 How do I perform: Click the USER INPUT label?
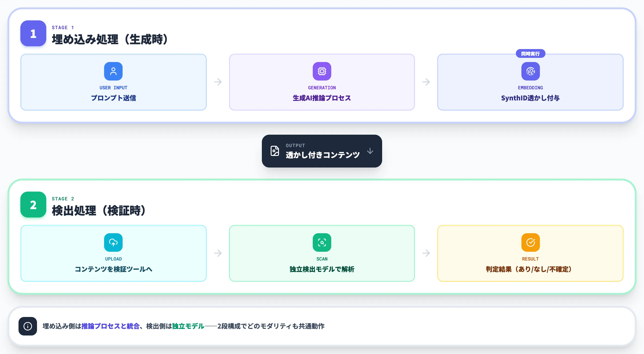pyautogui.click(x=113, y=88)
